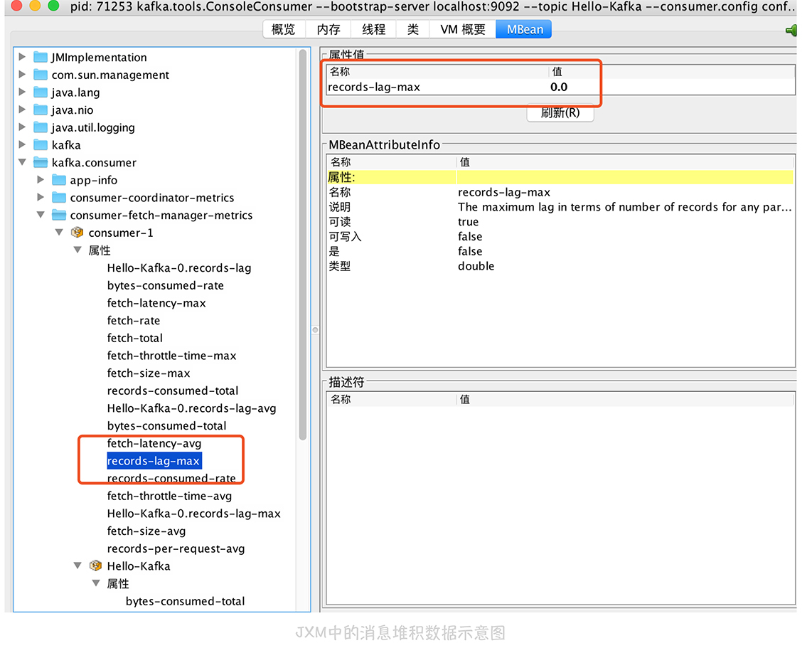
Task: Expand the com.sun.management node
Action: tap(23, 75)
